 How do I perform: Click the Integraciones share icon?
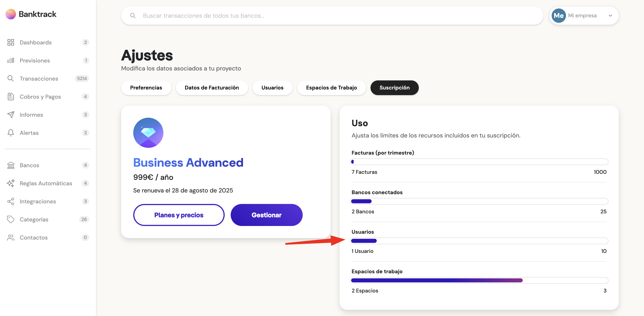(x=11, y=201)
